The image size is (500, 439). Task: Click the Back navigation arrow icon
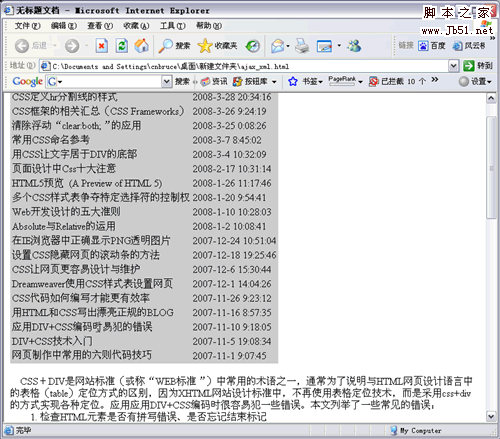(22, 46)
